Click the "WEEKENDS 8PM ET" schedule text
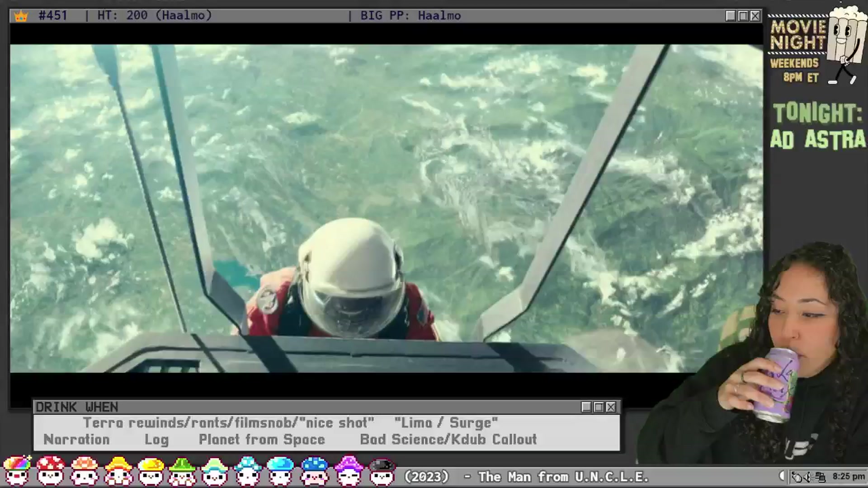This screenshot has width=868, height=488. [795, 70]
